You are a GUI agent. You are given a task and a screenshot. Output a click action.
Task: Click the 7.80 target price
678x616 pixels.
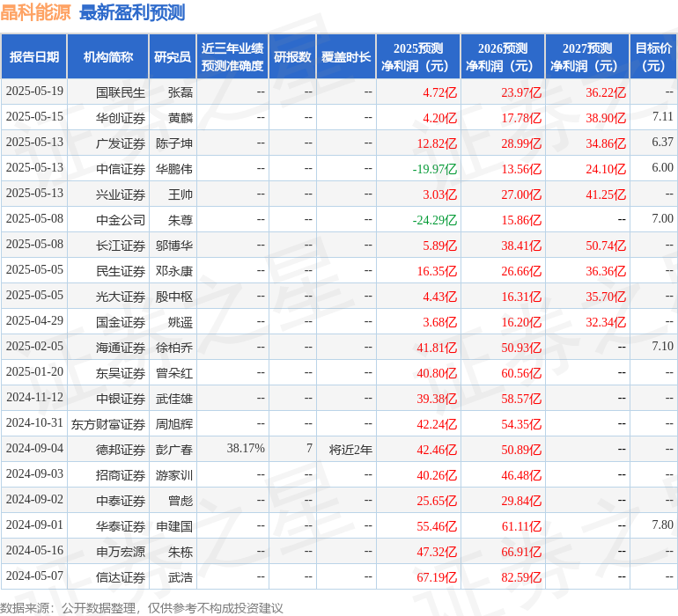coord(662,524)
